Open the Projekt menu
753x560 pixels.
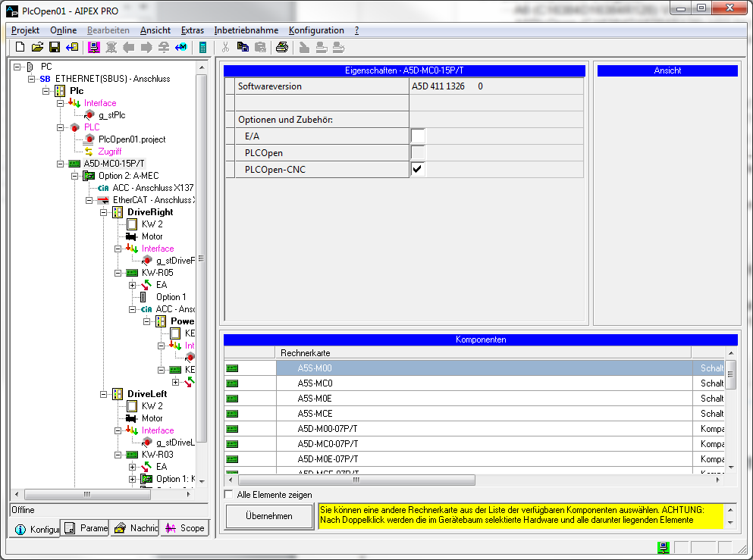[26, 30]
